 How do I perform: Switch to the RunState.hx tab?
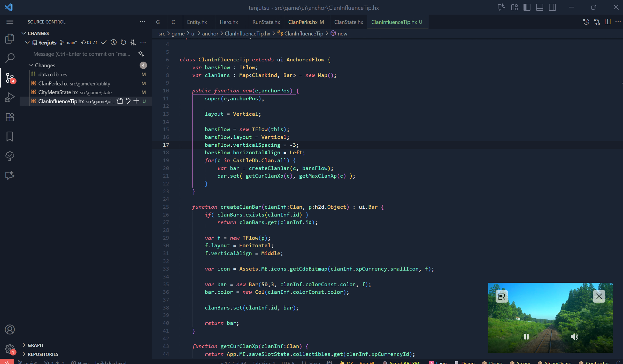[266, 22]
